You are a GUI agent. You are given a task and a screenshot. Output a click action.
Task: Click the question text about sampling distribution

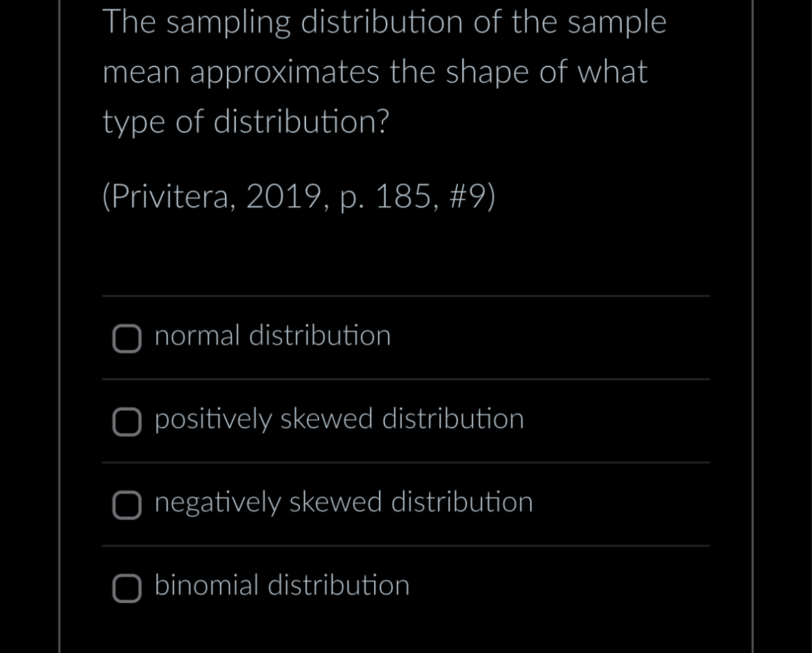(385, 71)
